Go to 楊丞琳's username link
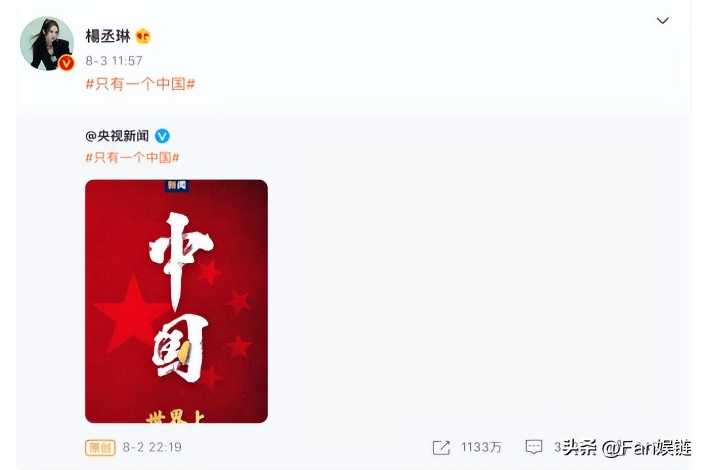 click(108, 36)
